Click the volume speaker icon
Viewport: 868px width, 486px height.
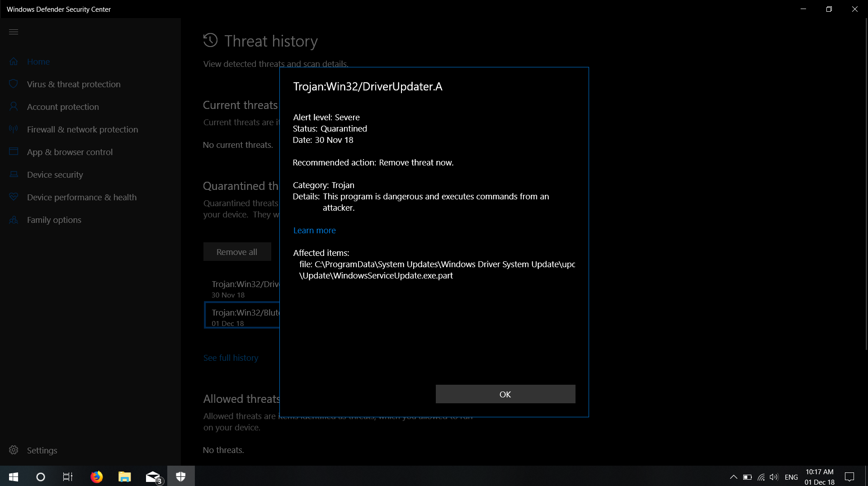774,477
